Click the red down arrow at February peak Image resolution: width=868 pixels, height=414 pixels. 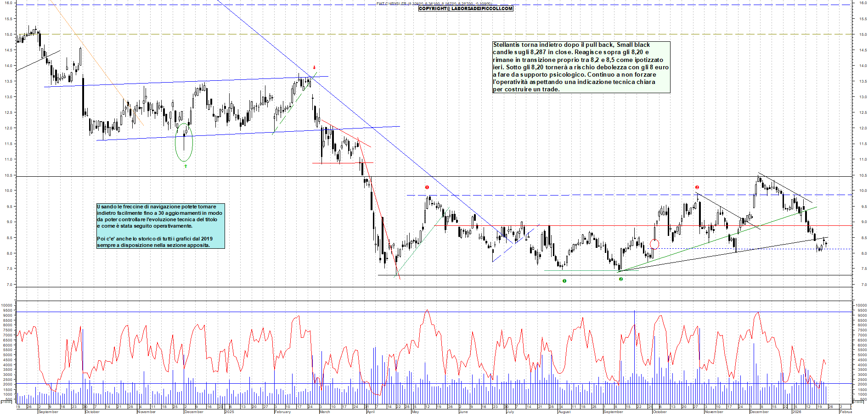click(314, 67)
